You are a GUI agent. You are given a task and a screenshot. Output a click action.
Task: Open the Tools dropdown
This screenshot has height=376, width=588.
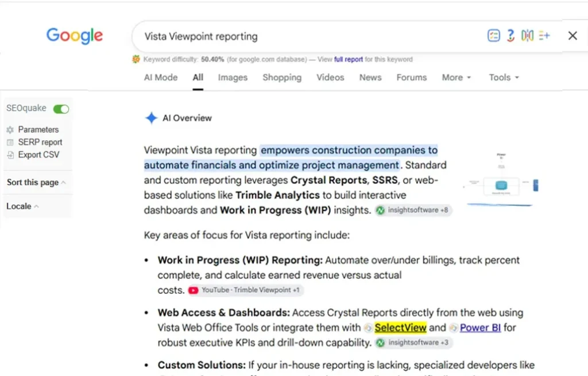point(504,78)
